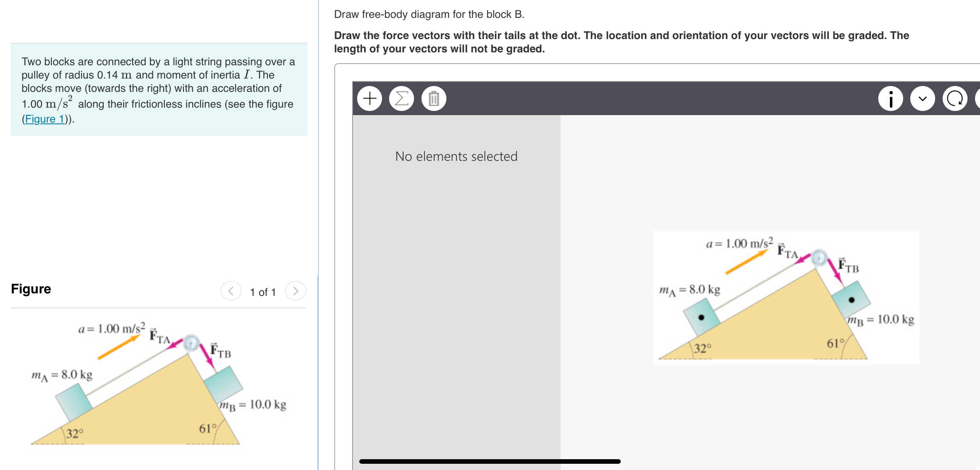The image size is (980, 470).
Task: Toggle selection of the dot on block B
Action: [x=851, y=299]
